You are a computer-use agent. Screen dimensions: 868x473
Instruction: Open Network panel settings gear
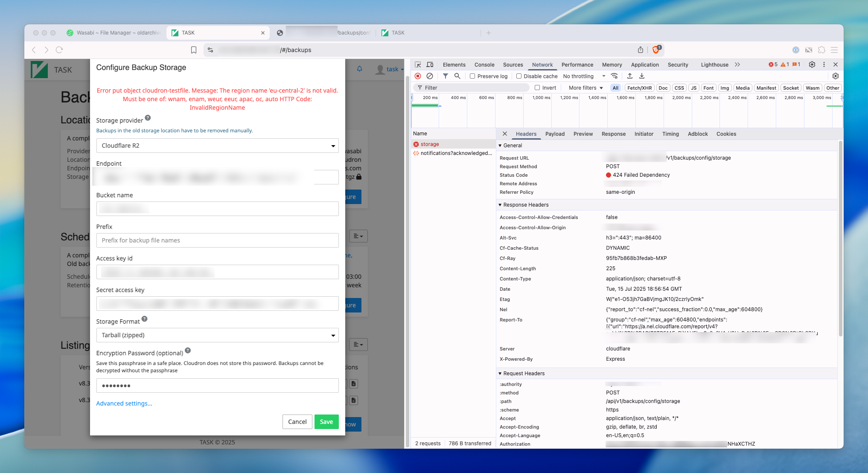pos(836,76)
